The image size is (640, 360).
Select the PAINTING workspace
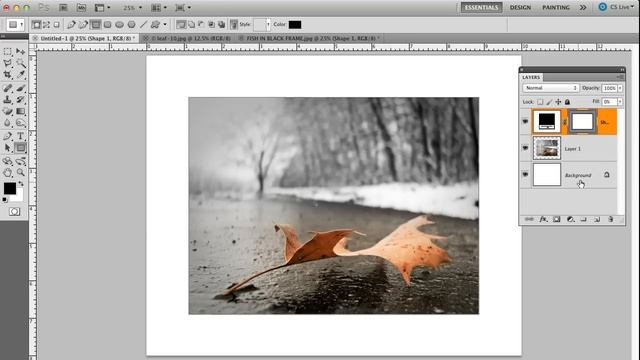click(556, 7)
